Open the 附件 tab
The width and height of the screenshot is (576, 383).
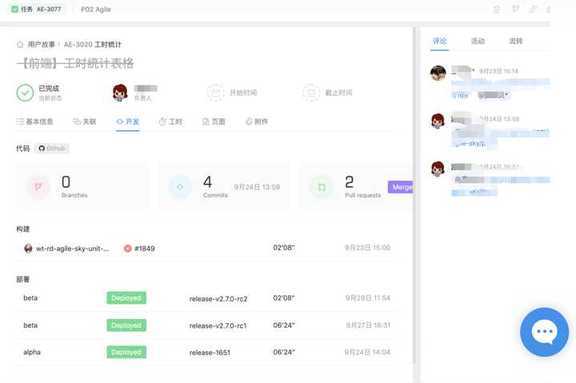[x=257, y=122]
